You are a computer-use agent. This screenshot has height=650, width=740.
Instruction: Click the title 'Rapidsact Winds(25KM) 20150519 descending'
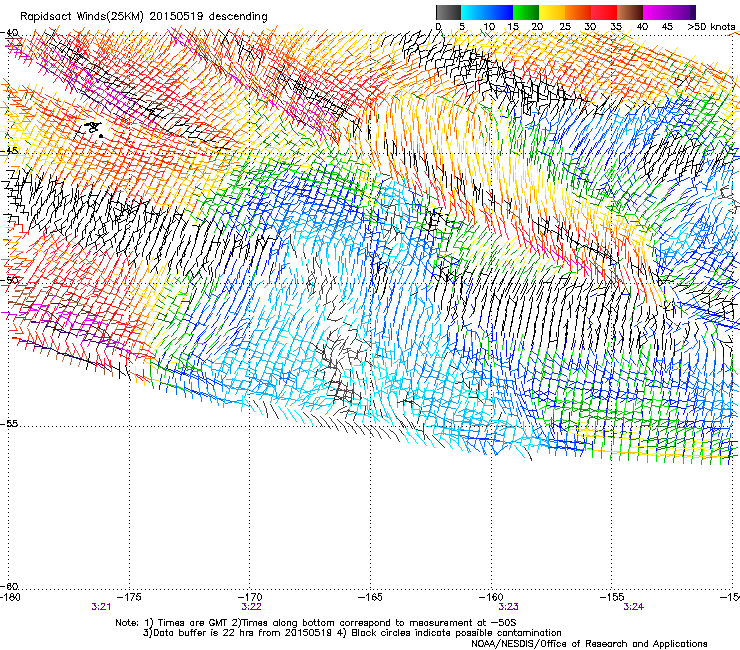click(x=143, y=17)
